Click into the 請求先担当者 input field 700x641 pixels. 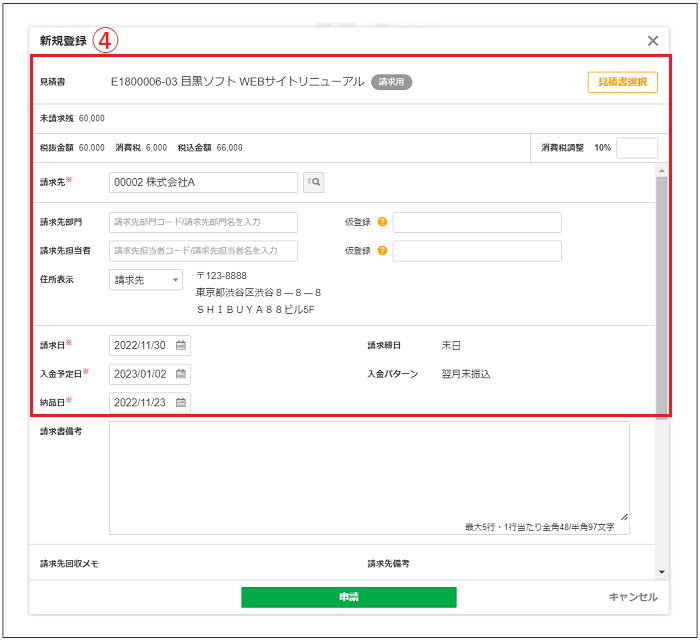203,251
